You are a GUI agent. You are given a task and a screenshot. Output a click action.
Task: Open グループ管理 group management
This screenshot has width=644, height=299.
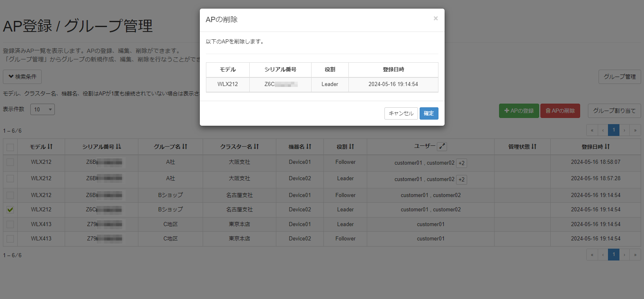click(619, 77)
